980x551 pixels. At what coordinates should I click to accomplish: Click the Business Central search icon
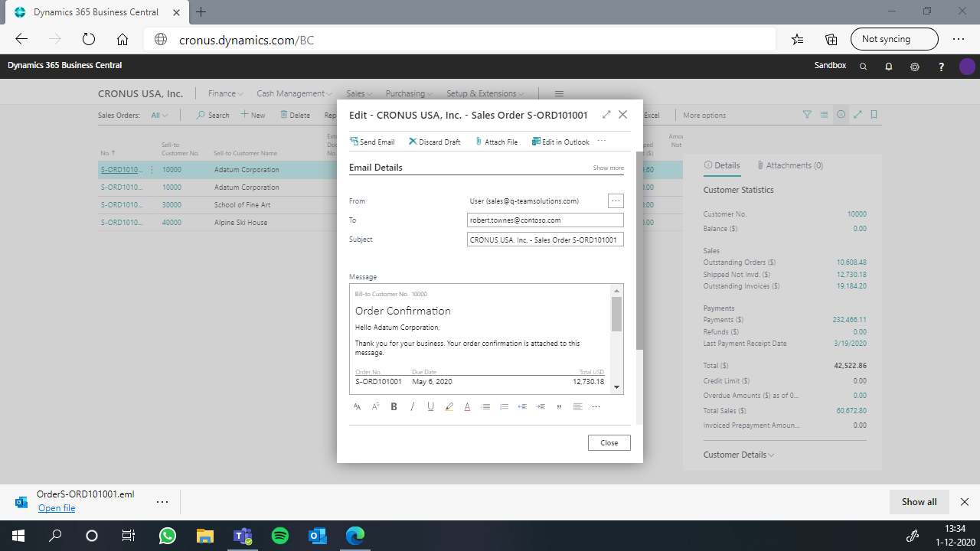click(x=863, y=67)
